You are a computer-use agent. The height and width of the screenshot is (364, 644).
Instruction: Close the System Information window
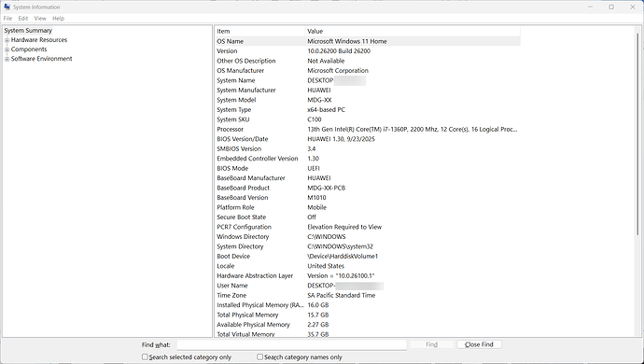[633, 7]
